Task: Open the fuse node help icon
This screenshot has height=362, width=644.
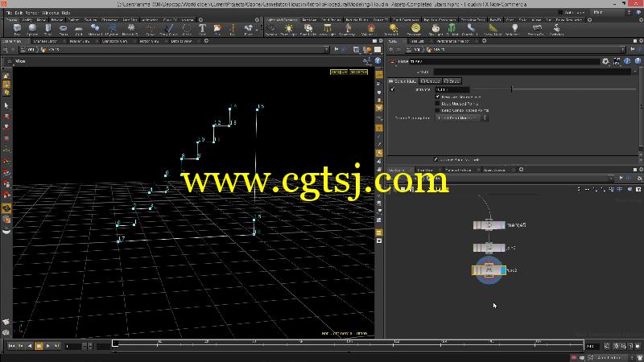Action: [638, 61]
